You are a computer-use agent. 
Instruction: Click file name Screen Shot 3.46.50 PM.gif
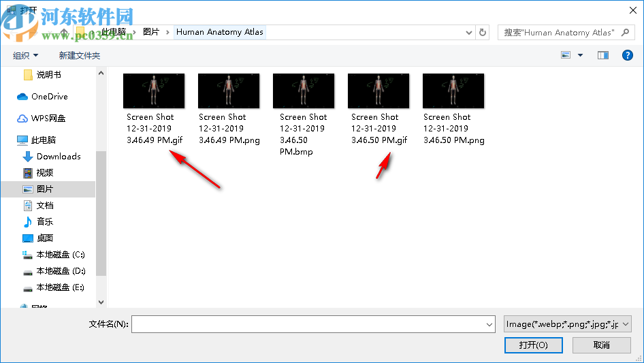[x=379, y=129]
